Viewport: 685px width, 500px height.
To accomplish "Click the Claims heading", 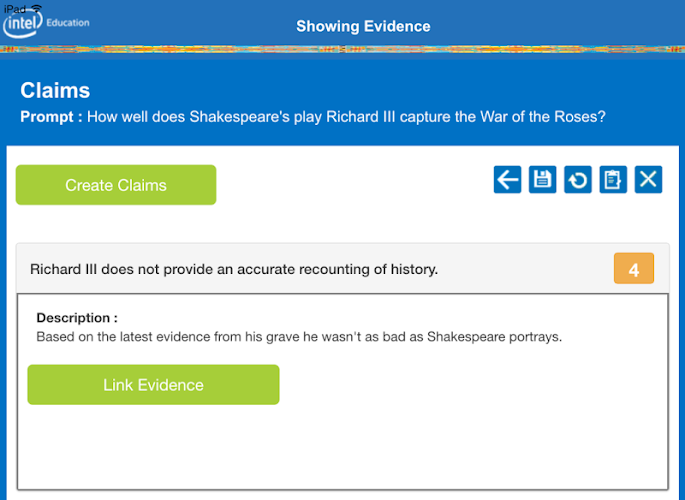I will point(55,91).
